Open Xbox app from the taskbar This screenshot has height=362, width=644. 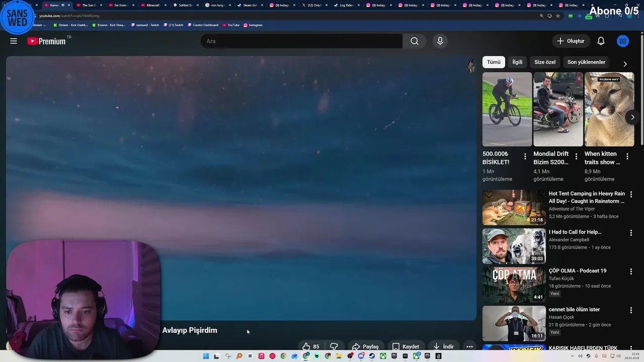383,356
